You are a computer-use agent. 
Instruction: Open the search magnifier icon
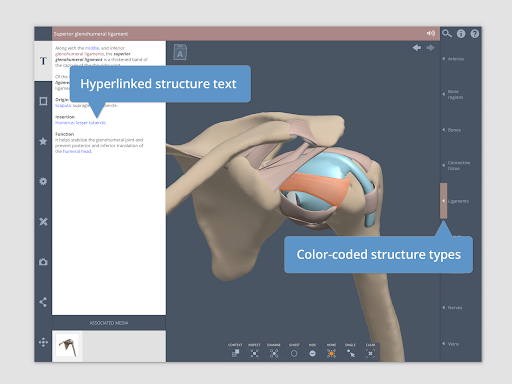tap(447, 33)
